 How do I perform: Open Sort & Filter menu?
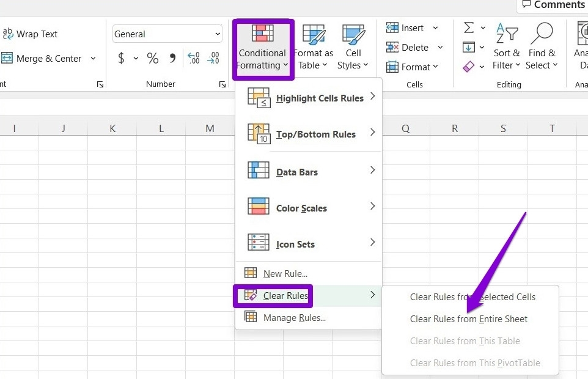coord(506,46)
